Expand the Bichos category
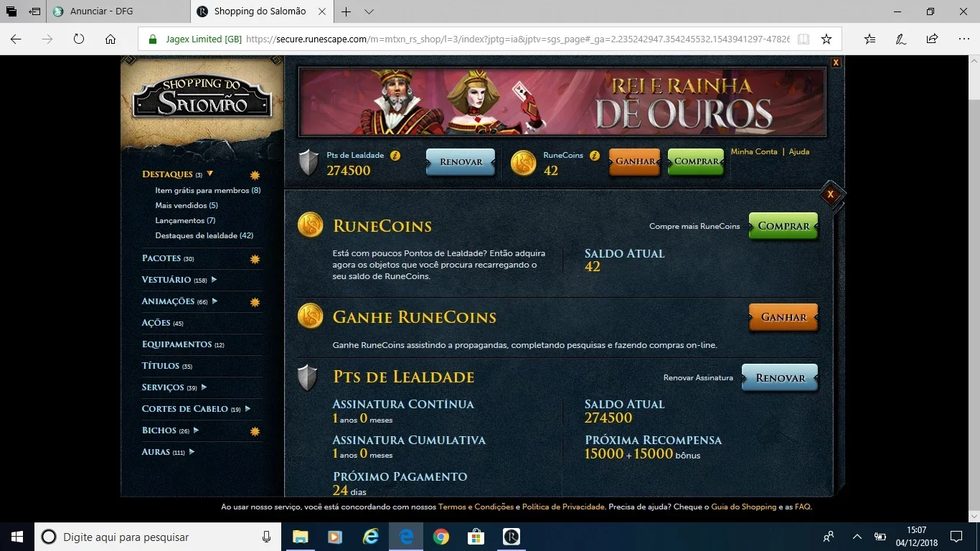The image size is (980, 551). (196, 430)
